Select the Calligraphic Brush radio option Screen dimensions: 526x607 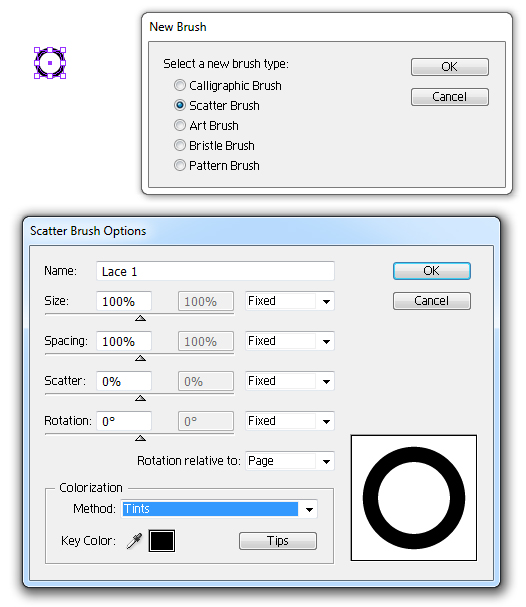point(180,85)
